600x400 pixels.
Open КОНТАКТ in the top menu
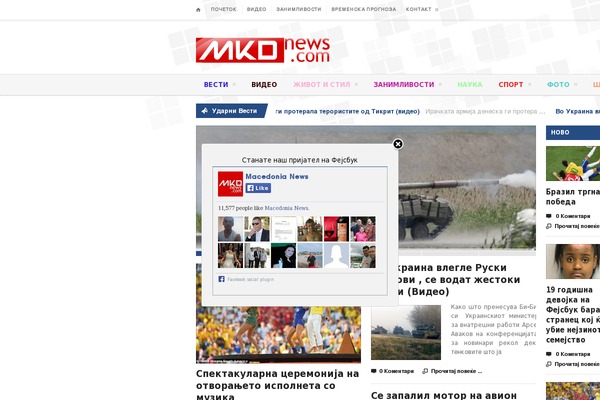pyautogui.click(x=418, y=9)
